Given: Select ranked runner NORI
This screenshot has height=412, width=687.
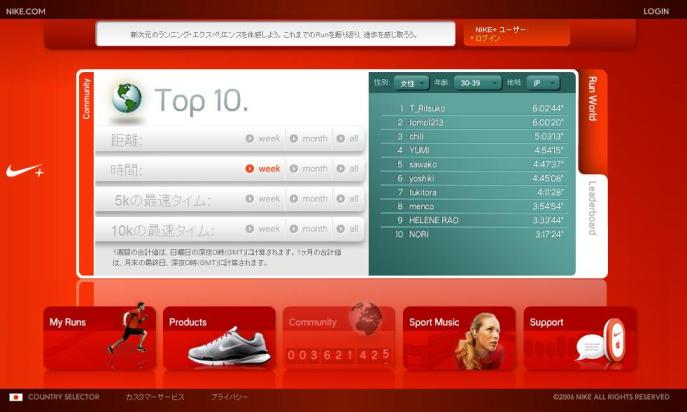Looking at the screenshot, I should [474, 234].
